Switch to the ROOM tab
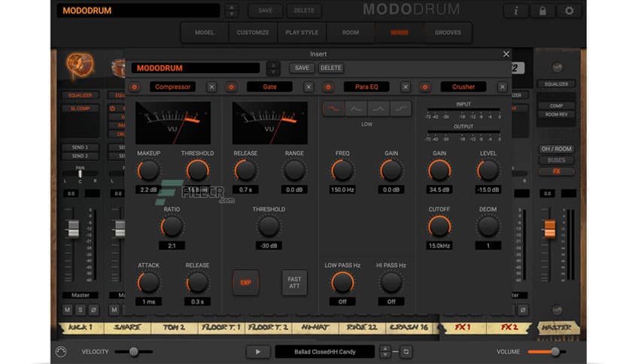Screen dimensions: 629x364 351,32
